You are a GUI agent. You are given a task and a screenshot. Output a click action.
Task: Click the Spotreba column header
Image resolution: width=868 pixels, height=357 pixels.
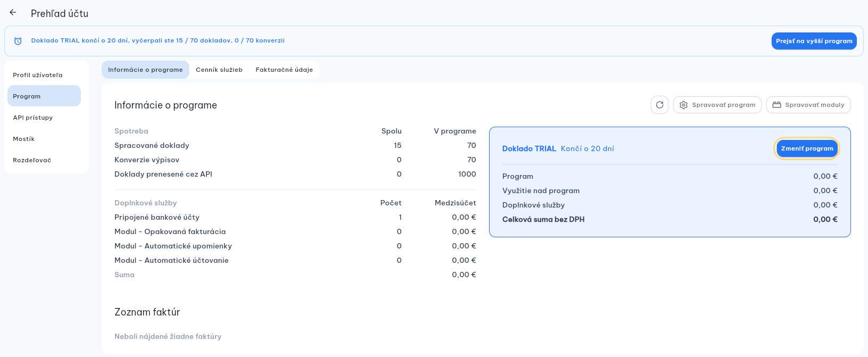coord(131,131)
